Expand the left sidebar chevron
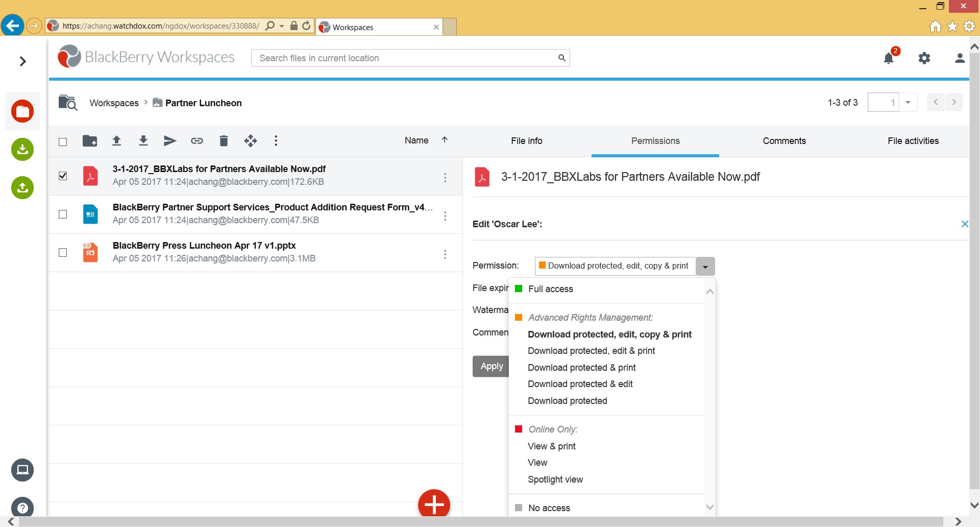 pos(22,61)
